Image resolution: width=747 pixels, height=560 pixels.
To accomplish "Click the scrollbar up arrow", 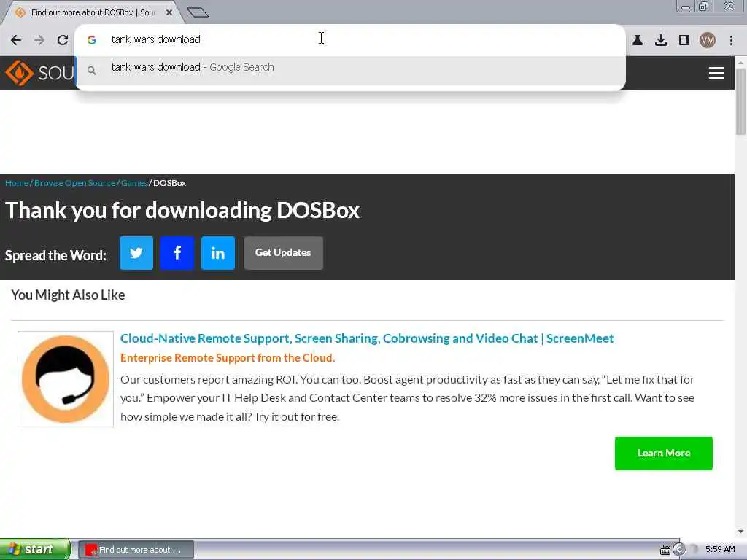I will [740, 63].
